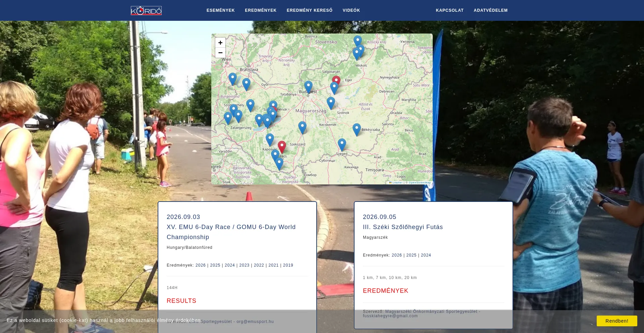Screen dimensions: 644x333
Task: Zoom out on the map
Action: (220, 53)
